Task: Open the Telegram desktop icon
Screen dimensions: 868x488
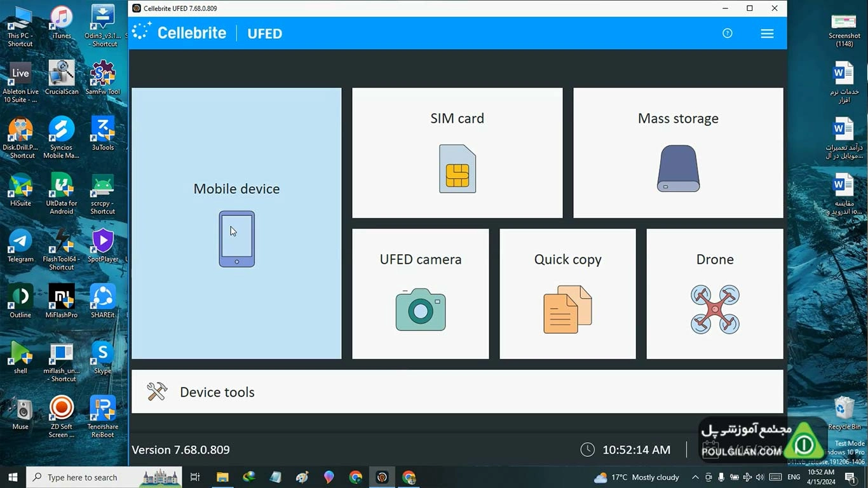Action: 20,247
